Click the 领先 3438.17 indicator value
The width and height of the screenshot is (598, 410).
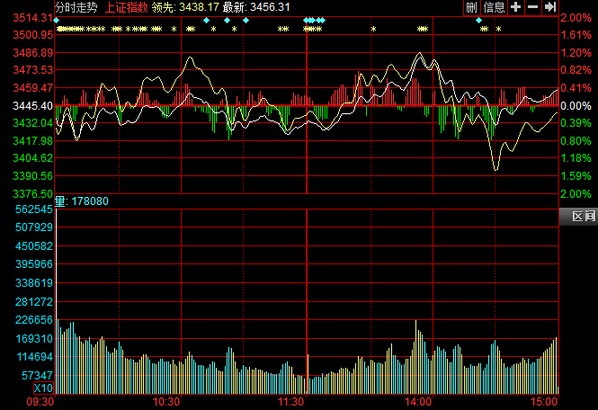coord(185,7)
